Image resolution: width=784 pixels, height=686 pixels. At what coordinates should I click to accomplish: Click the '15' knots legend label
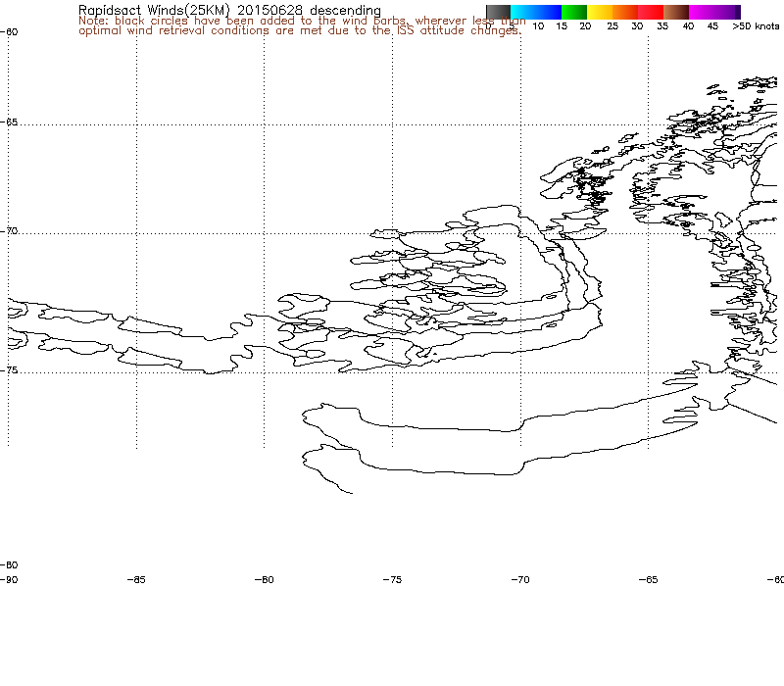(x=562, y=26)
